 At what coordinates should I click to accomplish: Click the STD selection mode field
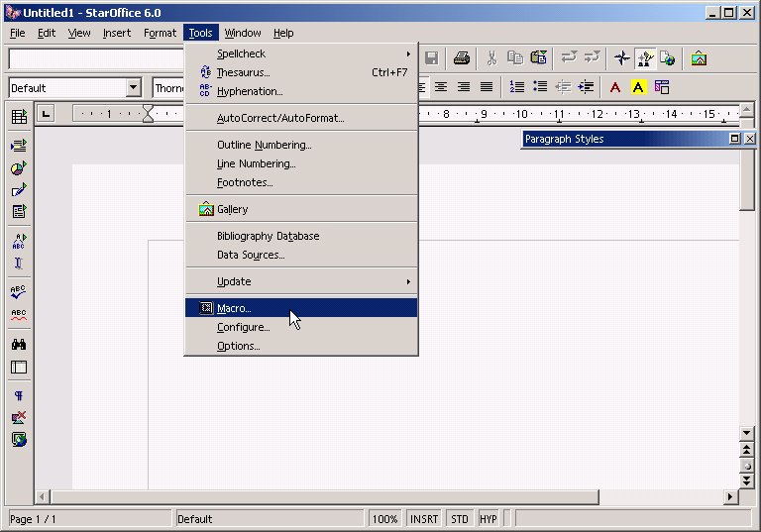pyautogui.click(x=459, y=519)
